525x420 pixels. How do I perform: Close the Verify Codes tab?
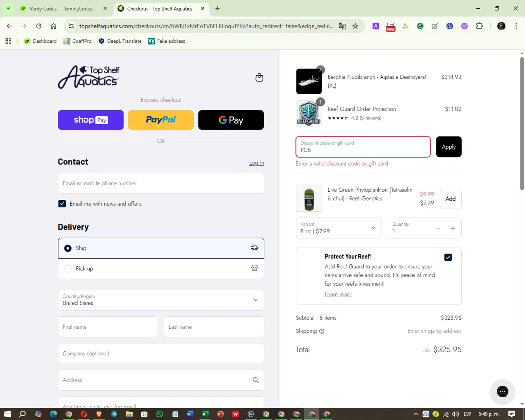click(105, 8)
